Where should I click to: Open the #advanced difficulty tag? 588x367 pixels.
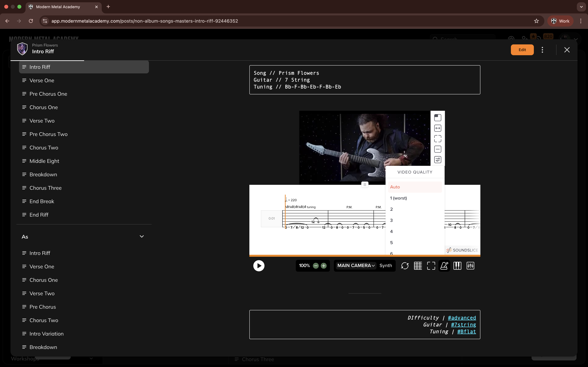462,318
